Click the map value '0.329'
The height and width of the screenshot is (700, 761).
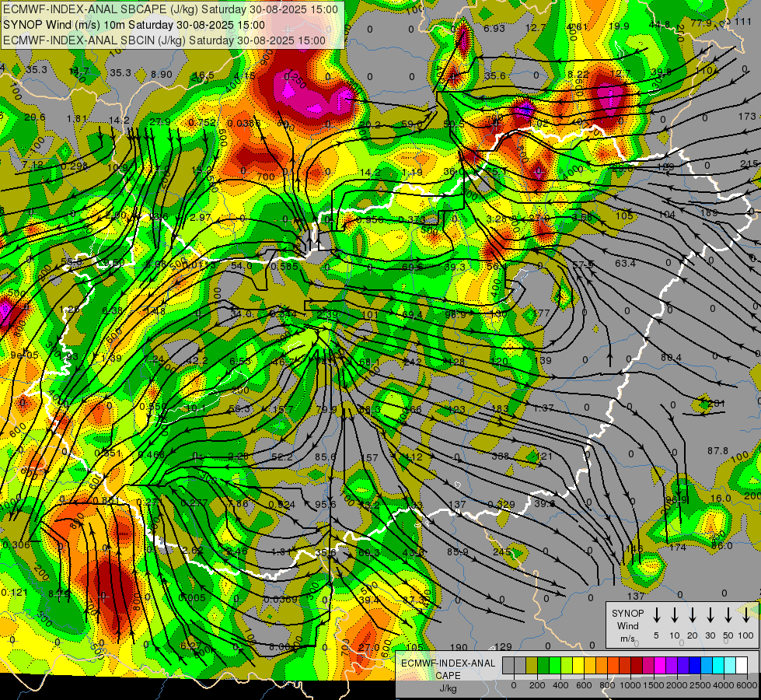(x=501, y=504)
